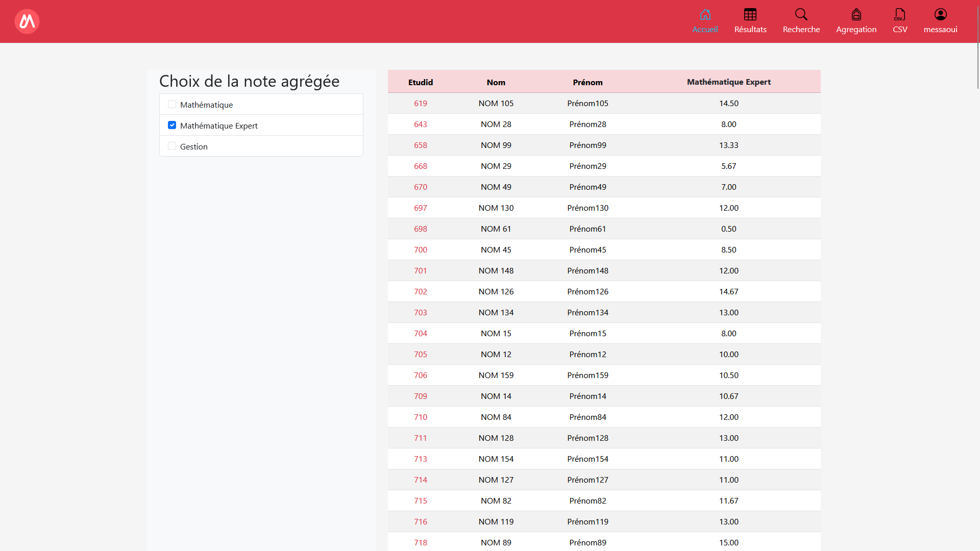980x551 pixels.
Task: Open the messaoui user profile icon
Action: 940,14
